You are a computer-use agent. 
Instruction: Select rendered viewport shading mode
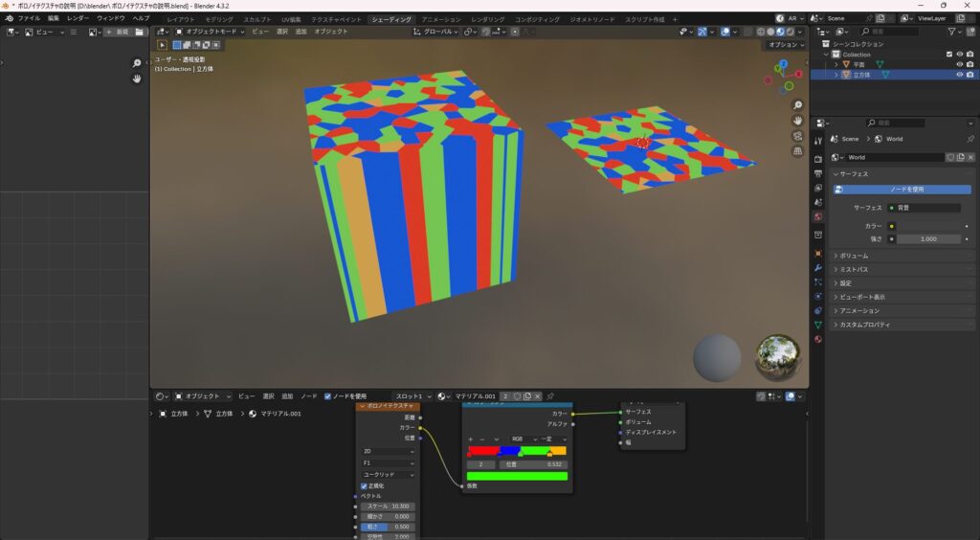(x=790, y=32)
